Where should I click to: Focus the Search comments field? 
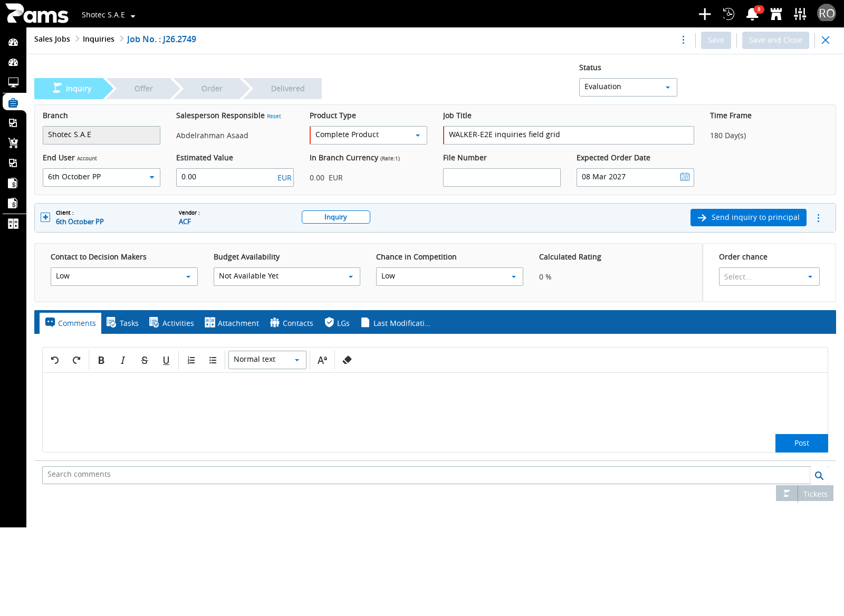click(x=426, y=475)
